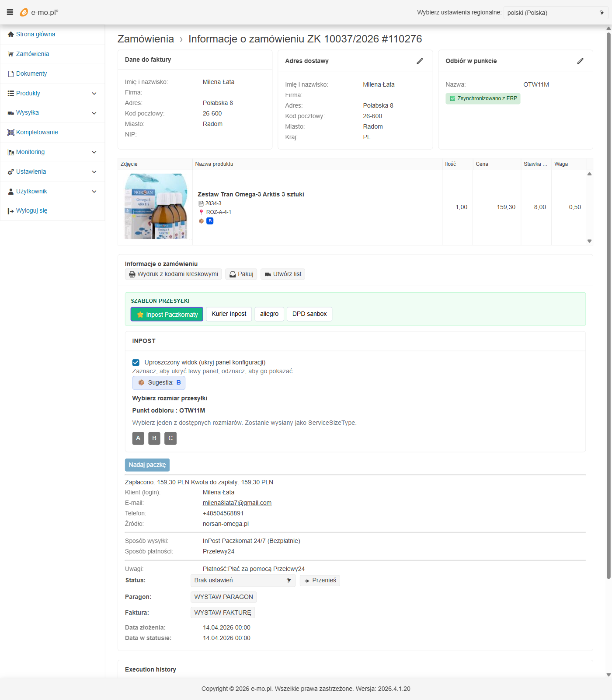Screen dimensions: 612x700
Task: Uncheck the Uproszczony widok checkbox
Action: pos(136,363)
